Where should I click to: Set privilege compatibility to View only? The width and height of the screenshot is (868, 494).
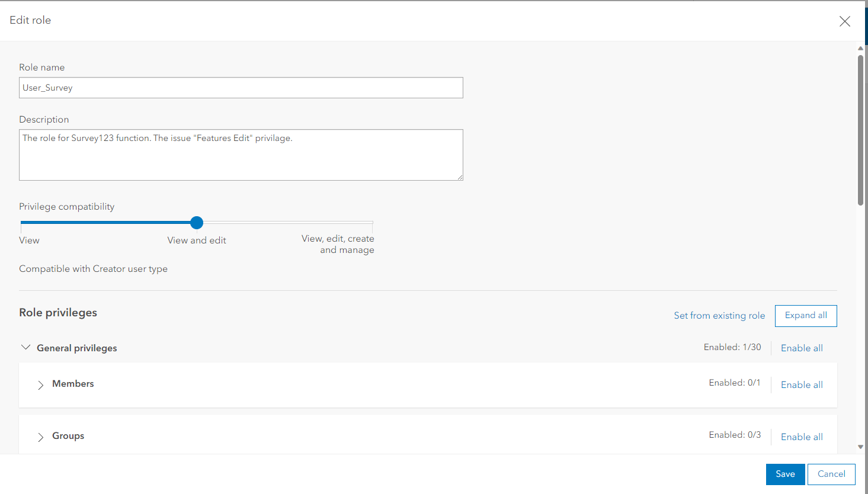(x=21, y=223)
